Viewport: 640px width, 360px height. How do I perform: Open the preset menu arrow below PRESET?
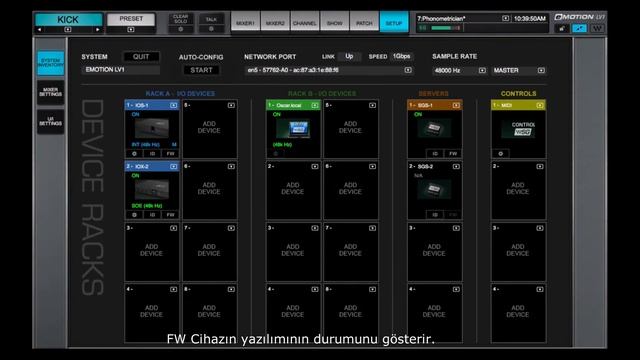pyautogui.click(x=131, y=29)
